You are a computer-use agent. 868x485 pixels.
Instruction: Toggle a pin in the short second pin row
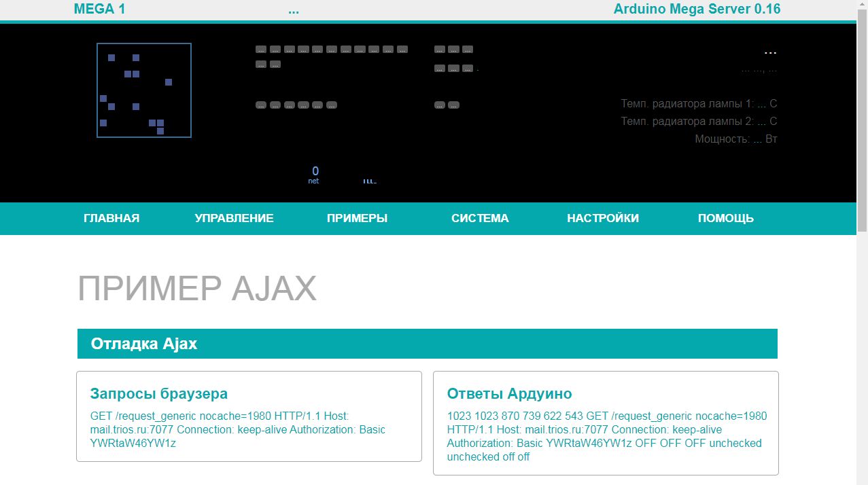pyautogui.click(x=260, y=63)
